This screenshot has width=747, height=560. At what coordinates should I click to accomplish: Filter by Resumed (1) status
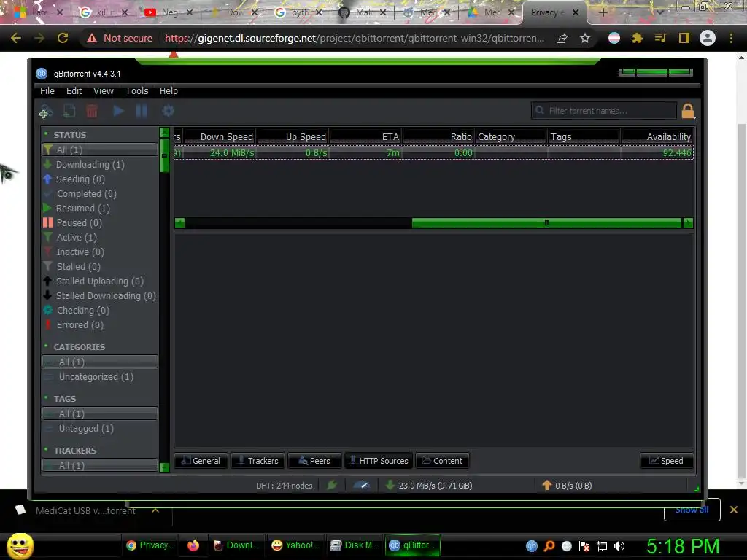(x=99, y=209)
